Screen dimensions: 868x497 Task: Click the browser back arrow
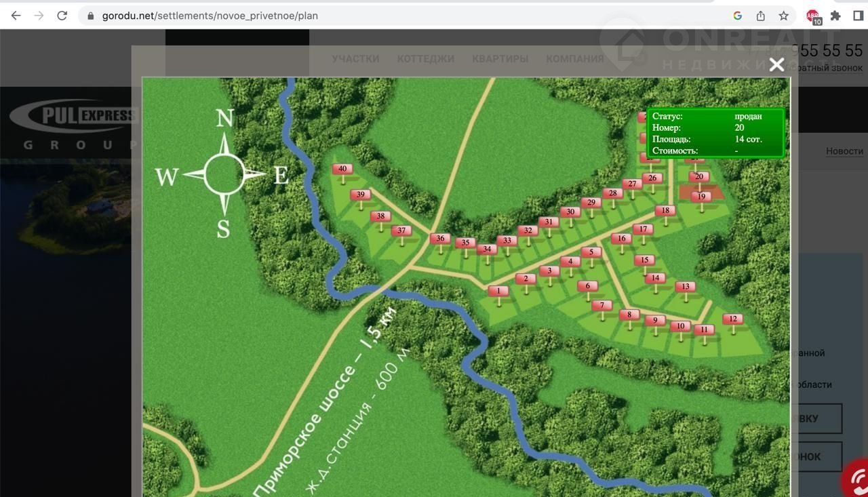[16, 16]
